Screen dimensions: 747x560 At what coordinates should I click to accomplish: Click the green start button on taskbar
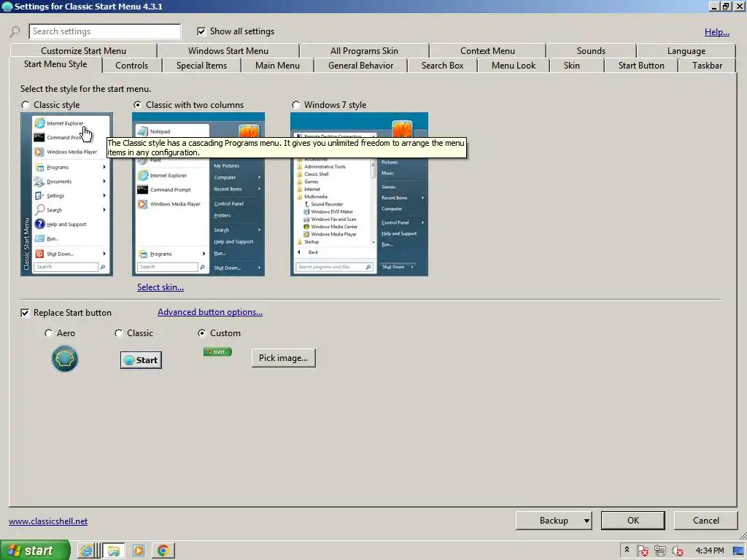click(35, 551)
